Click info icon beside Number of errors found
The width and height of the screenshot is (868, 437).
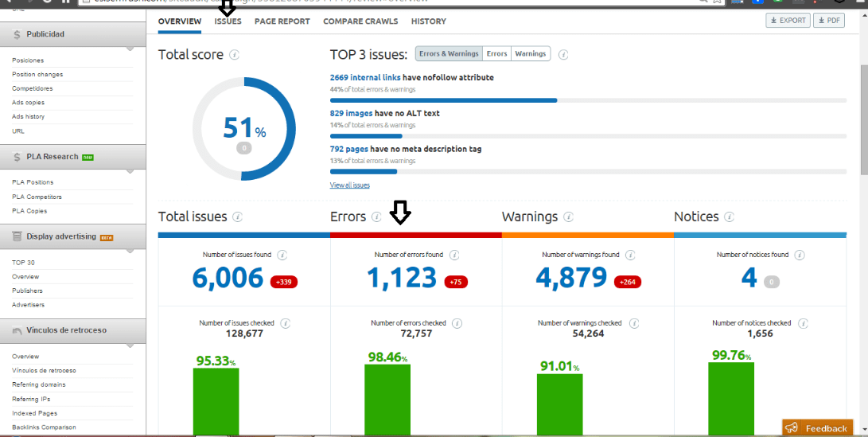pos(454,256)
